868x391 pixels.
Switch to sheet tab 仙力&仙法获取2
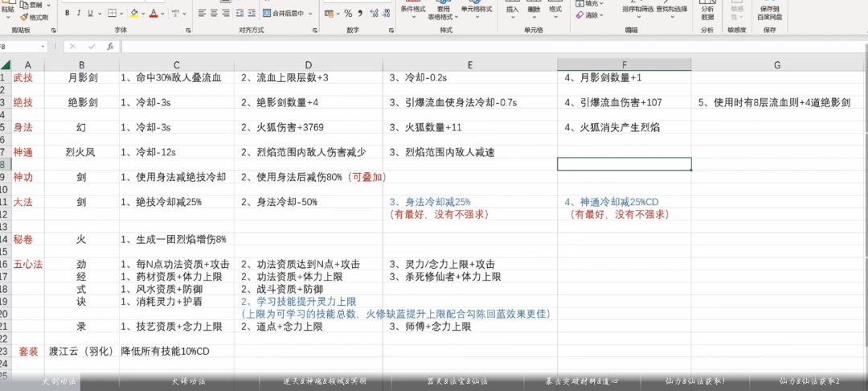pyautogui.click(x=809, y=381)
